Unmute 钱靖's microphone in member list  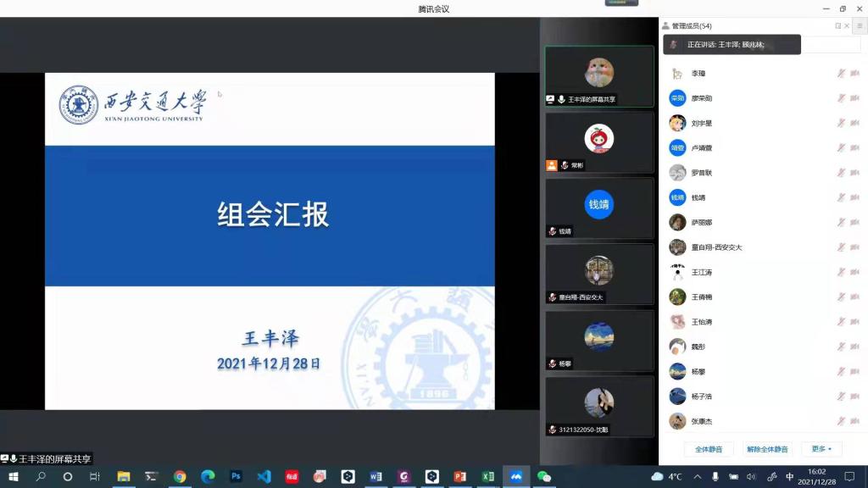[x=841, y=197]
